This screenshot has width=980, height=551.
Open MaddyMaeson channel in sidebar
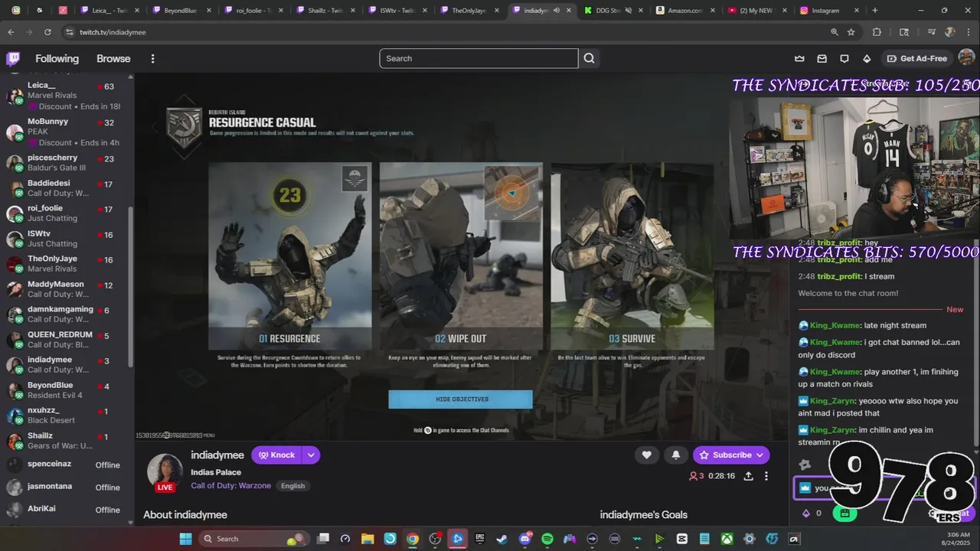(x=67, y=289)
